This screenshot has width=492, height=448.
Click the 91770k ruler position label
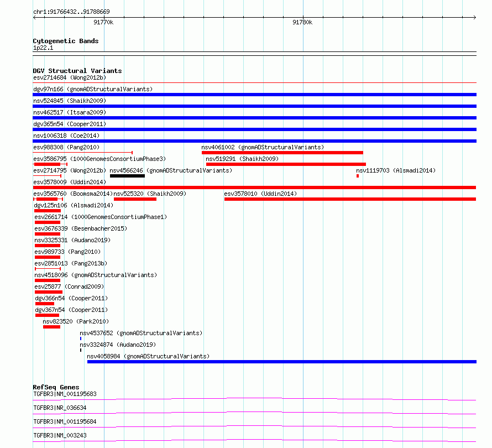tap(103, 22)
